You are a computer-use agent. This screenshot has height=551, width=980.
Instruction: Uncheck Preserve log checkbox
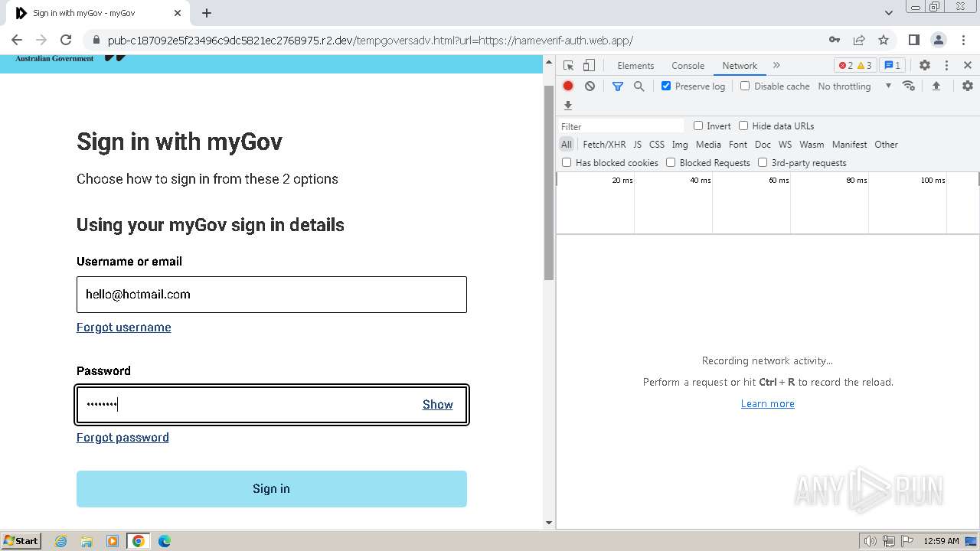tap(666, 86)
